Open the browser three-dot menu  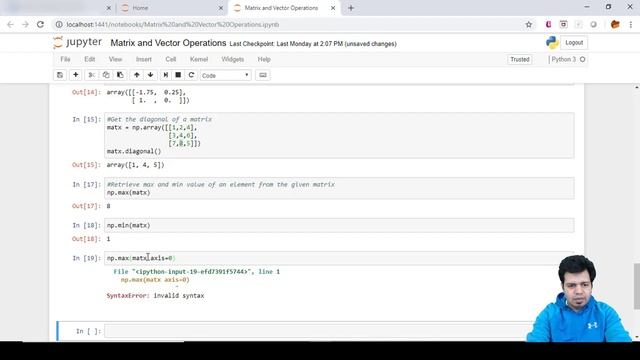click(631, 24)
